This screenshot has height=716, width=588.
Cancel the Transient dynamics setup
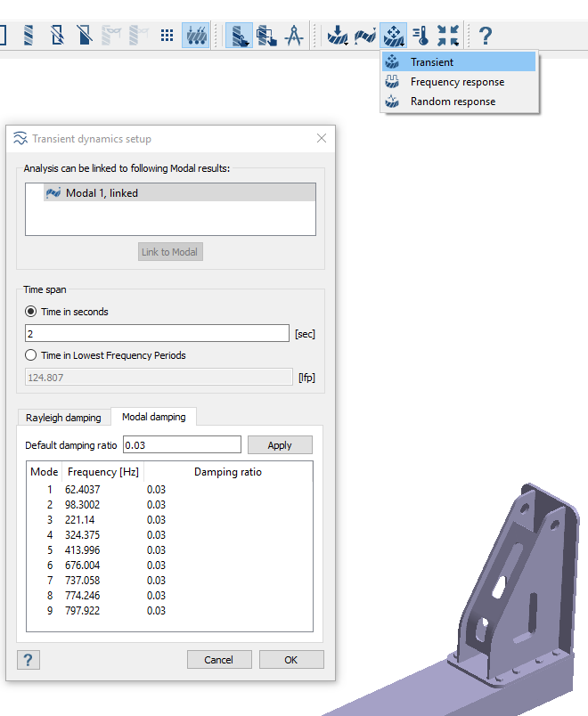tap(218, 660)
